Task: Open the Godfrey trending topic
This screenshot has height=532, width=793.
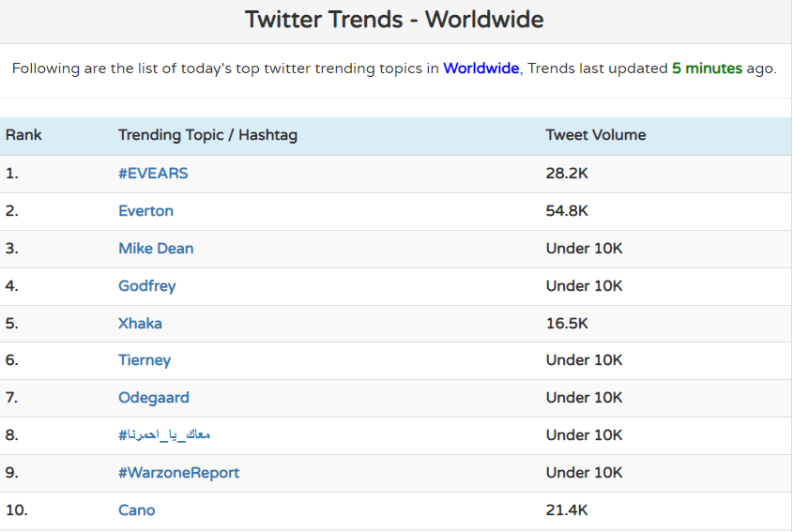Action: pos(147,286)
